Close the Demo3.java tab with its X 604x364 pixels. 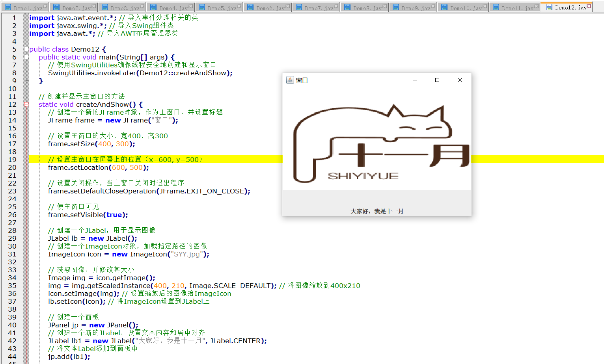click(142, 6)
